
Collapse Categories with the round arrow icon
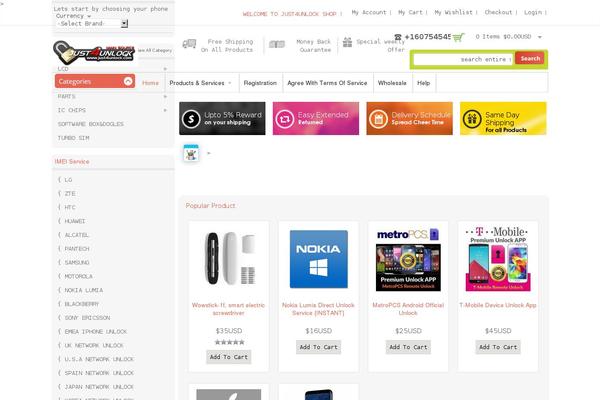pyautogui.click(x=128, y=81)
